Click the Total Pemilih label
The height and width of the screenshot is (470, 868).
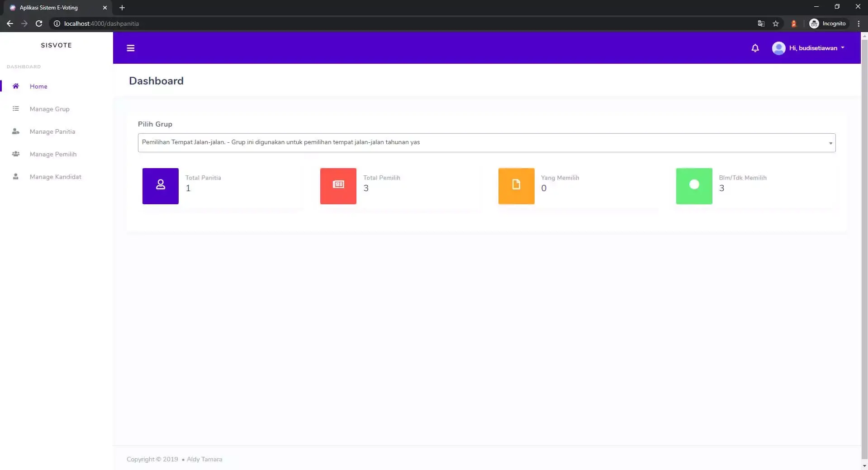[x=382, y=178]
